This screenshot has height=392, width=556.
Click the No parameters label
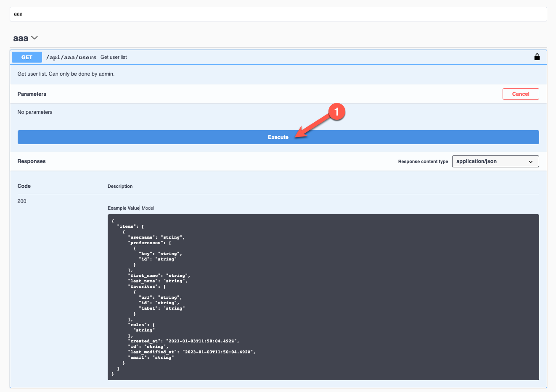(34, 112)
